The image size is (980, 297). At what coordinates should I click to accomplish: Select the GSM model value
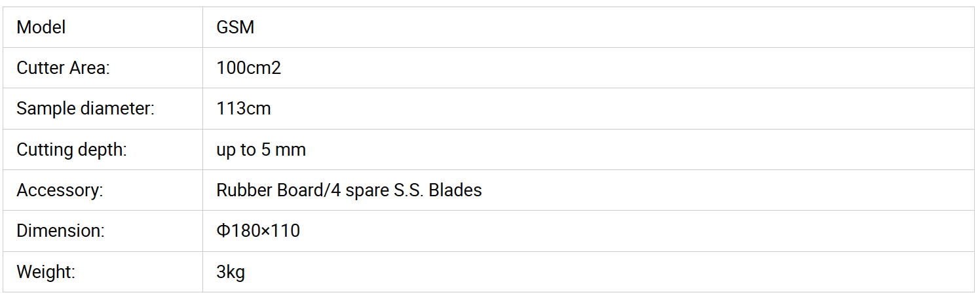[x=235, y=27]
